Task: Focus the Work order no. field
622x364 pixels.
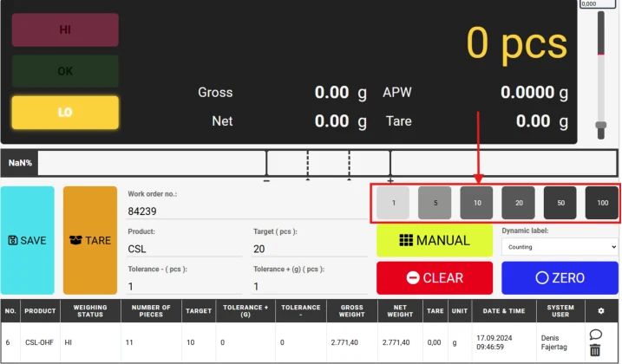Action: tap(247, 211)
